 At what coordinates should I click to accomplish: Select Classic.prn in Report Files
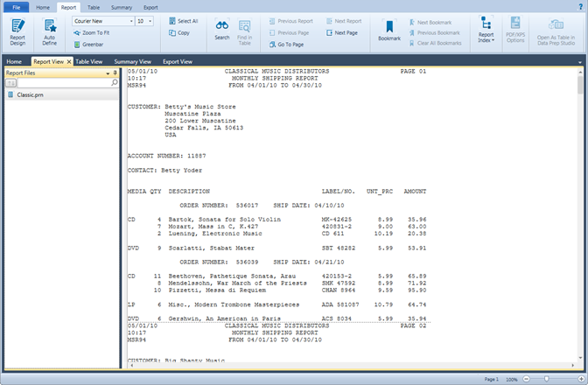(29, 93)
